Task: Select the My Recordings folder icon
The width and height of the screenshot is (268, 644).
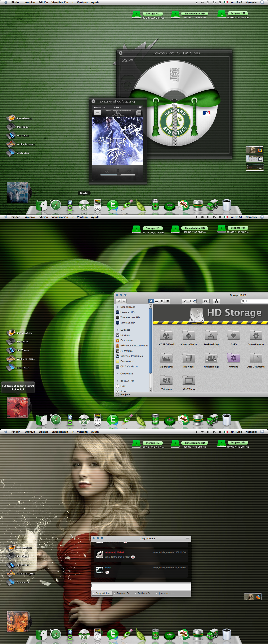Action: 211,358
